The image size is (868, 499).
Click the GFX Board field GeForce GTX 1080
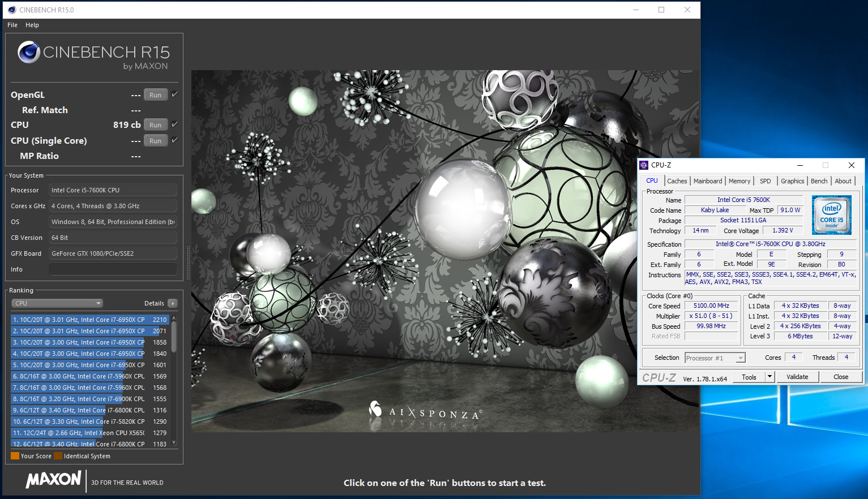pos(113,253)
